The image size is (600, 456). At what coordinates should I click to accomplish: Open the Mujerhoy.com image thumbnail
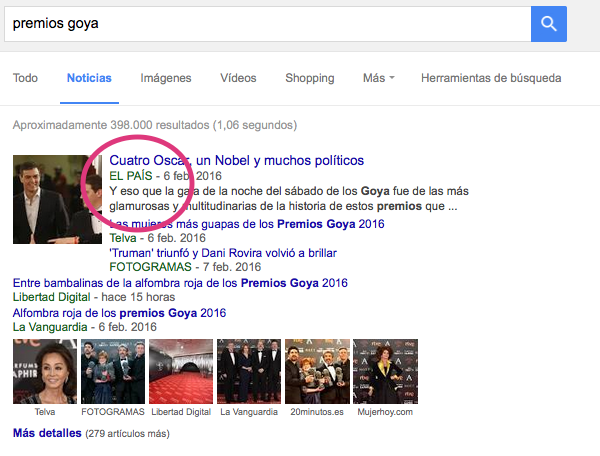(x=385, y=371)
